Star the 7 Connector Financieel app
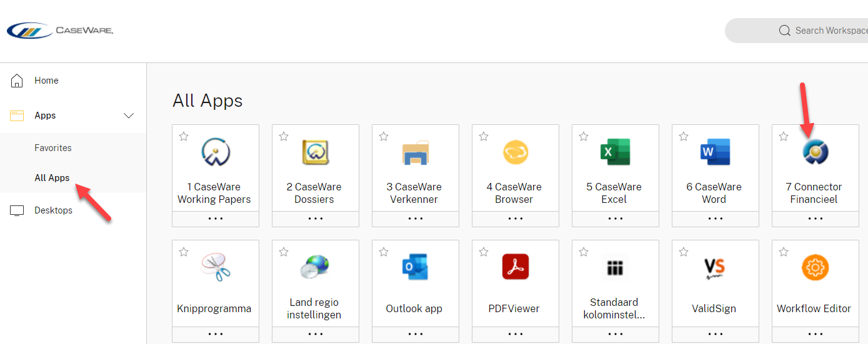 (784, 136)
